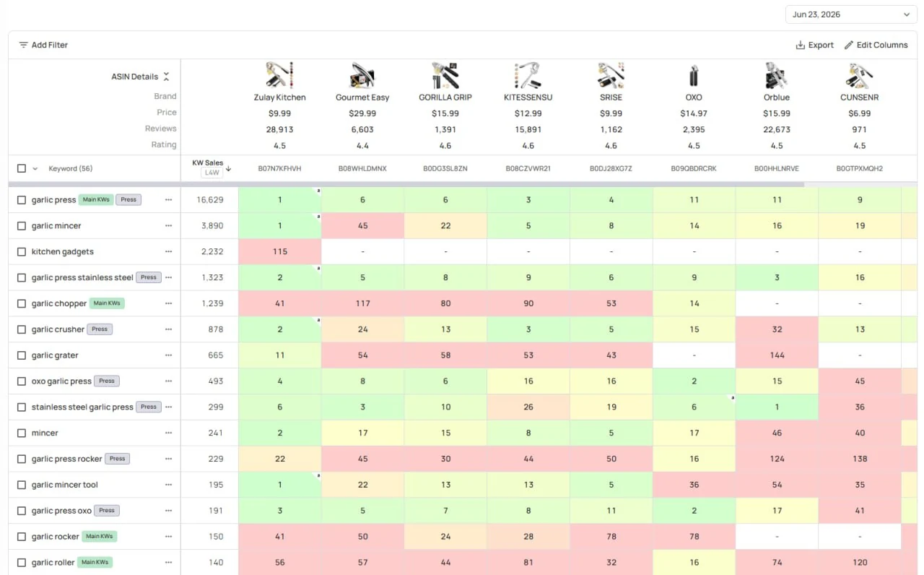Open more options for garlic crusher row

point(168,329)
